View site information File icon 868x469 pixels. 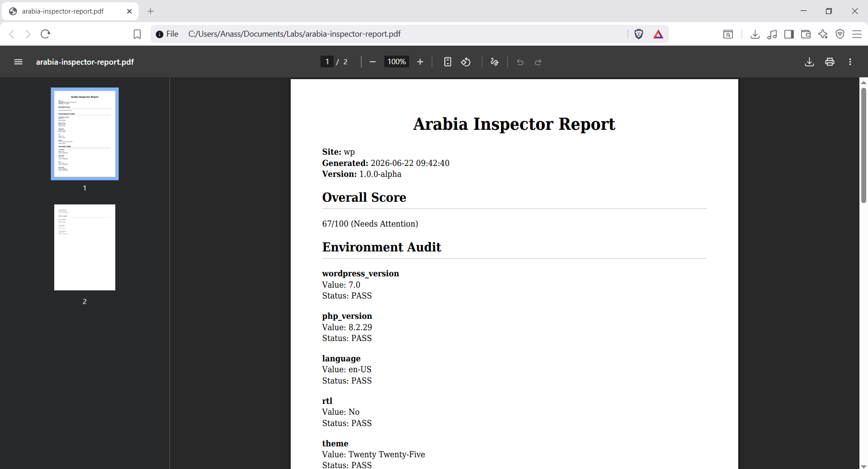[167, 34]
